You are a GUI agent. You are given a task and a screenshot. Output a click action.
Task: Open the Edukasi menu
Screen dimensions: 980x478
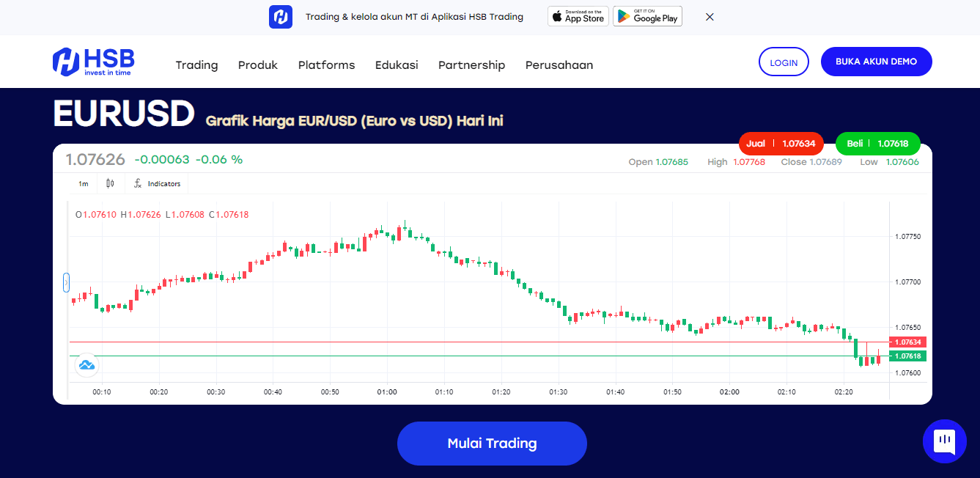[397, 65]
